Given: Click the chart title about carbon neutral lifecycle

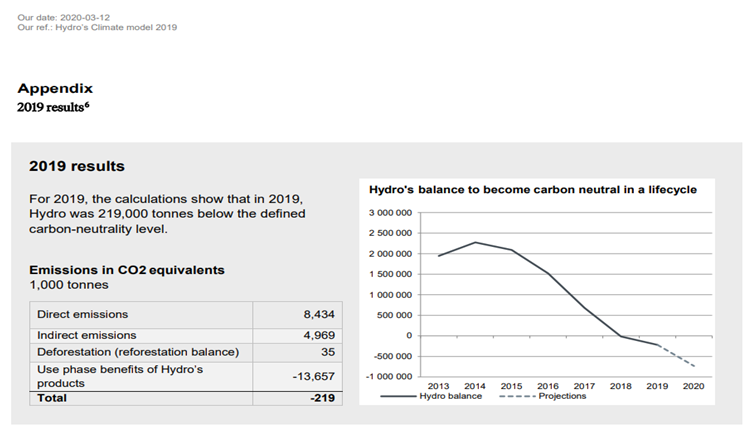Looking at the screenshot, I should (x=533, y=190).
